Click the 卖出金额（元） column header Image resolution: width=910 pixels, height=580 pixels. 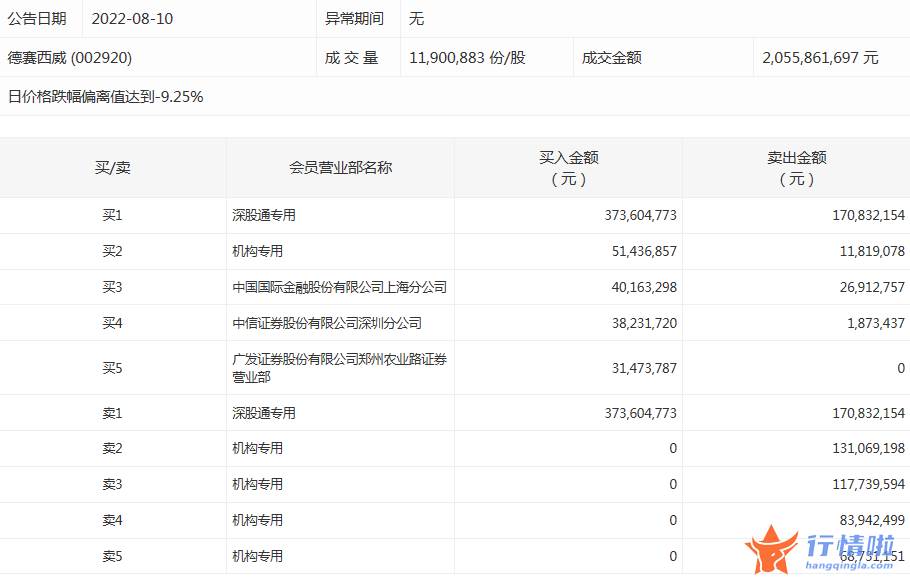tap(797, 168)
